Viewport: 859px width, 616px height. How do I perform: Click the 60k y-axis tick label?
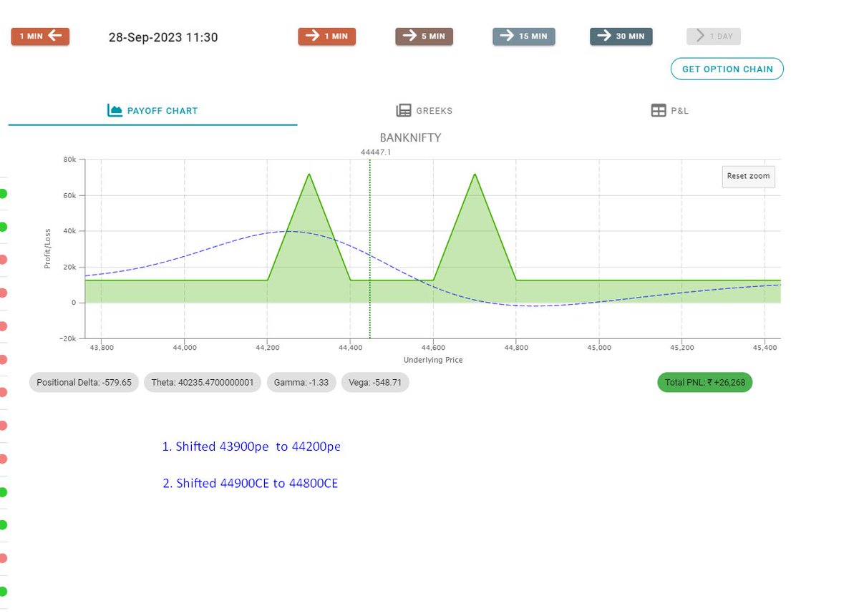pos(69,195)
